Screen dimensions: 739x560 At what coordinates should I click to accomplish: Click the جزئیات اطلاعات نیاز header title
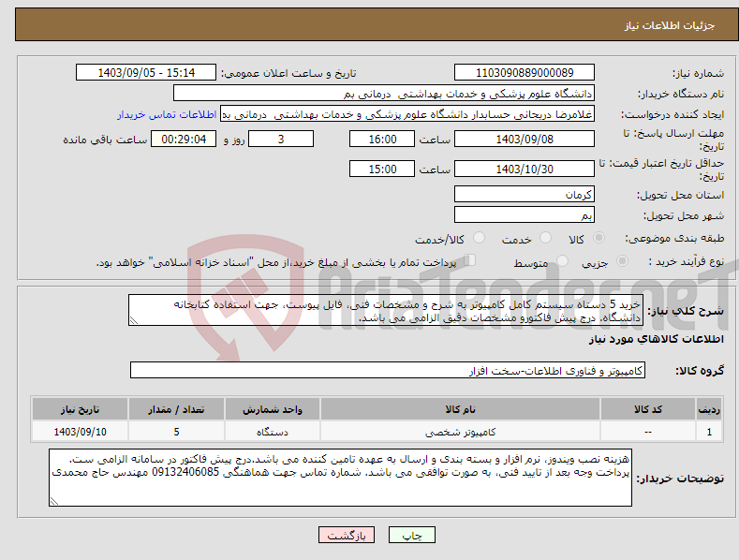[670, 25]
